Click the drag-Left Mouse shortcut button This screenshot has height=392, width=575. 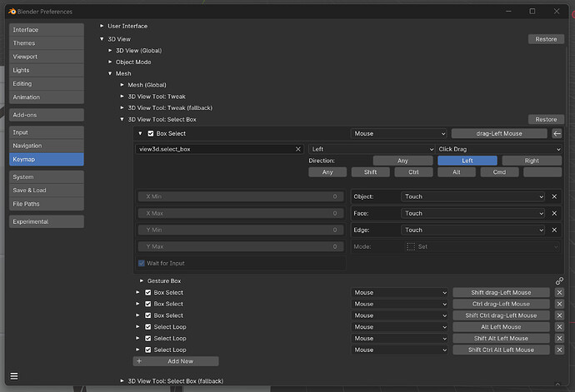click(x=499, y=134)
